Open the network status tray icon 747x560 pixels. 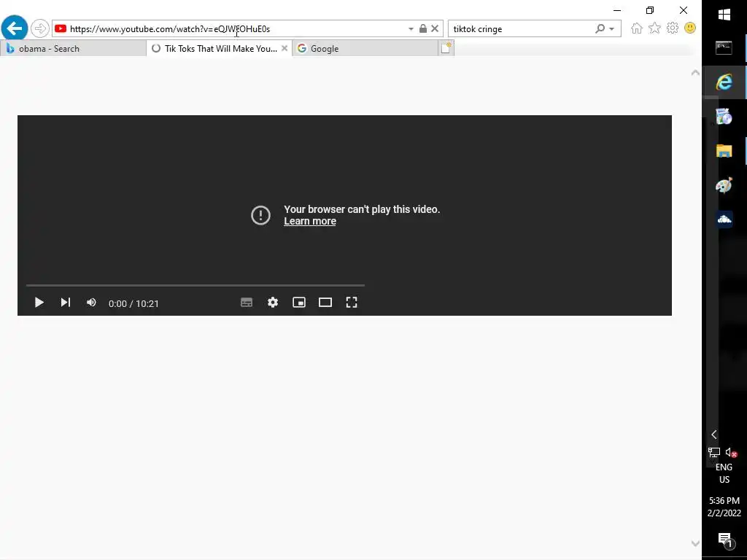tap(713, 452)
